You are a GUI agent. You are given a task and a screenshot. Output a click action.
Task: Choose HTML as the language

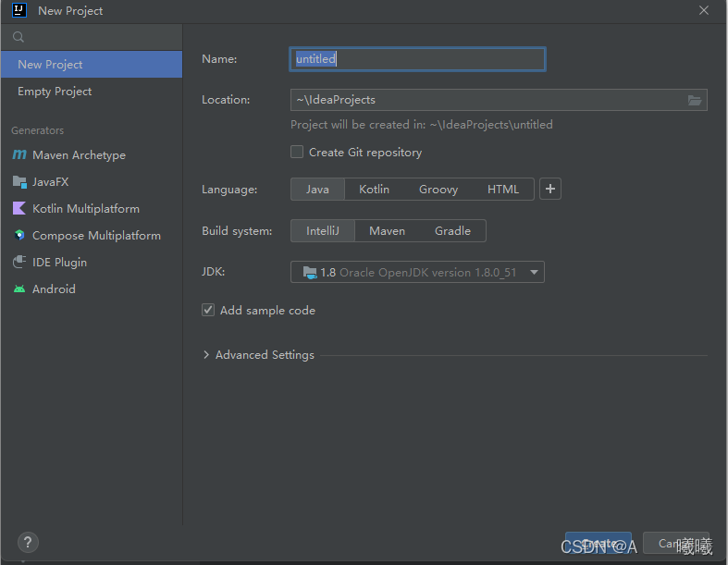[503, 189]
